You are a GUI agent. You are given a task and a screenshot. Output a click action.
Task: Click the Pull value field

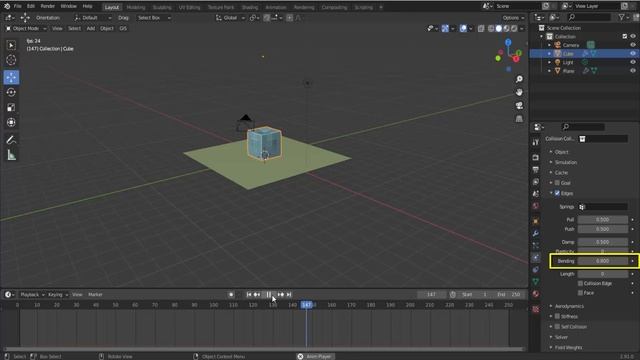602,220
